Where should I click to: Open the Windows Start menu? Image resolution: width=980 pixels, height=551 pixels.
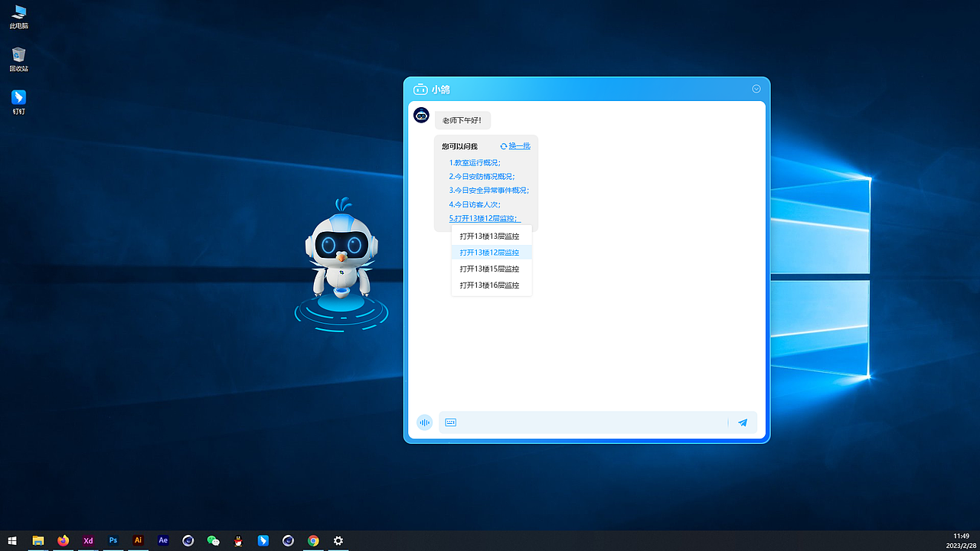(12, 540)
